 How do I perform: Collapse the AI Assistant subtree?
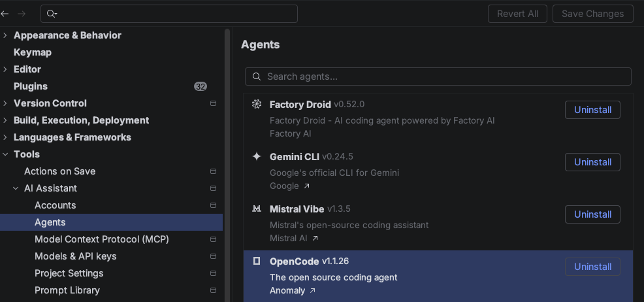click(x=16, y=188)
